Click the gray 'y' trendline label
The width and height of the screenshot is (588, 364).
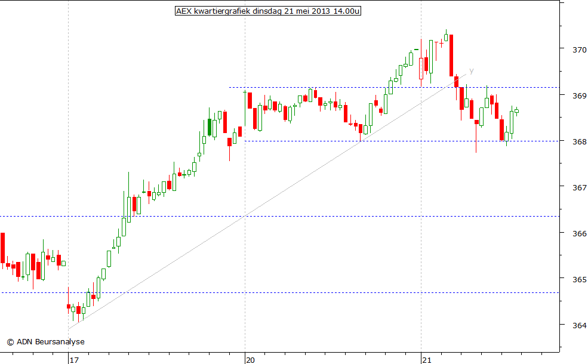[472, 70]
